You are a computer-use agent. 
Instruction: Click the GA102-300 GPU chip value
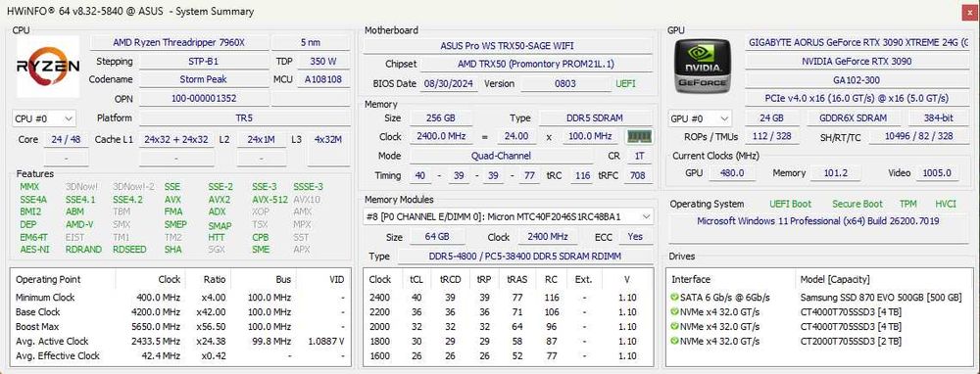(857, 80)
